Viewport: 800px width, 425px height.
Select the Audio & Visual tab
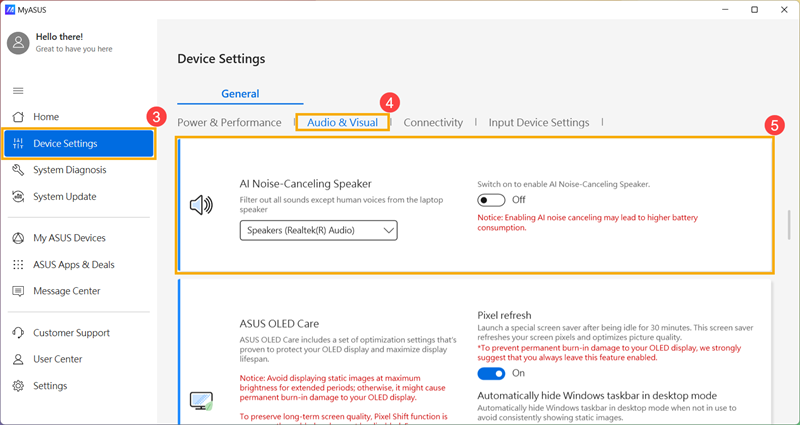click(x=342, y=122)
